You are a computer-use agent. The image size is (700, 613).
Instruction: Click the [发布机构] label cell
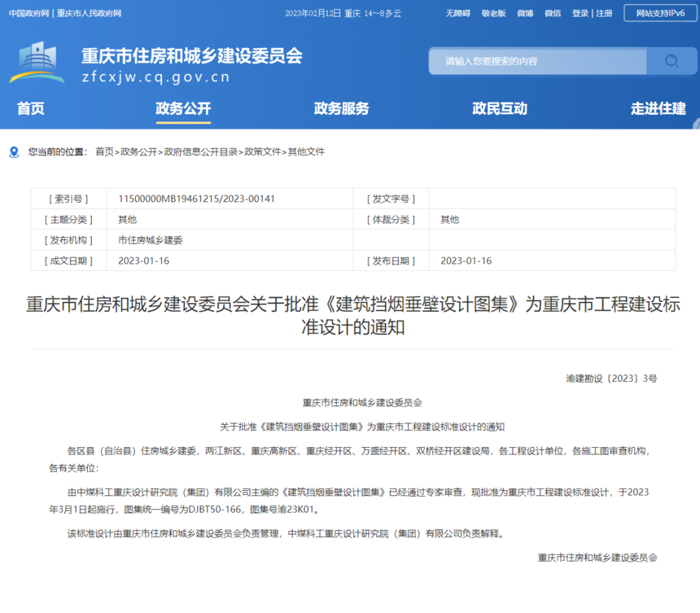[68, 240]
